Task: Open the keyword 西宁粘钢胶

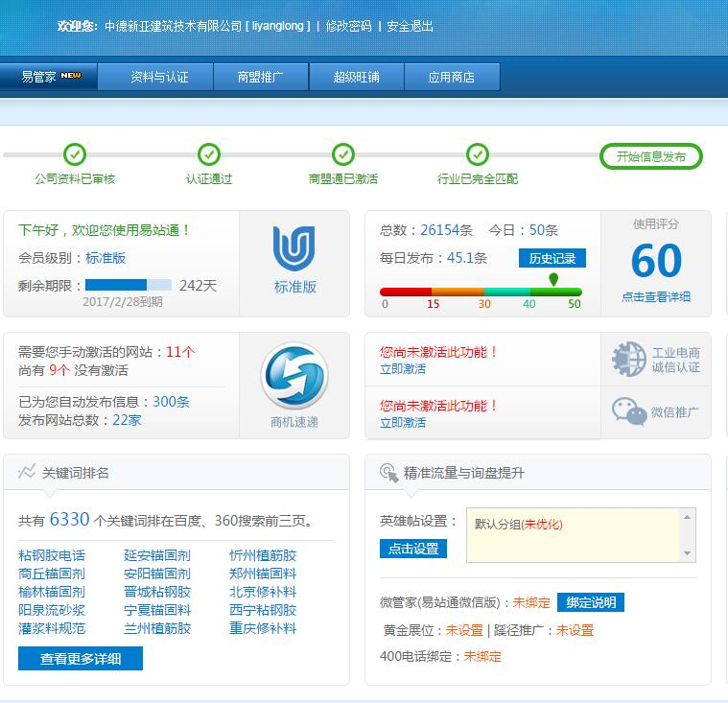Action: [x=263, y=610]
